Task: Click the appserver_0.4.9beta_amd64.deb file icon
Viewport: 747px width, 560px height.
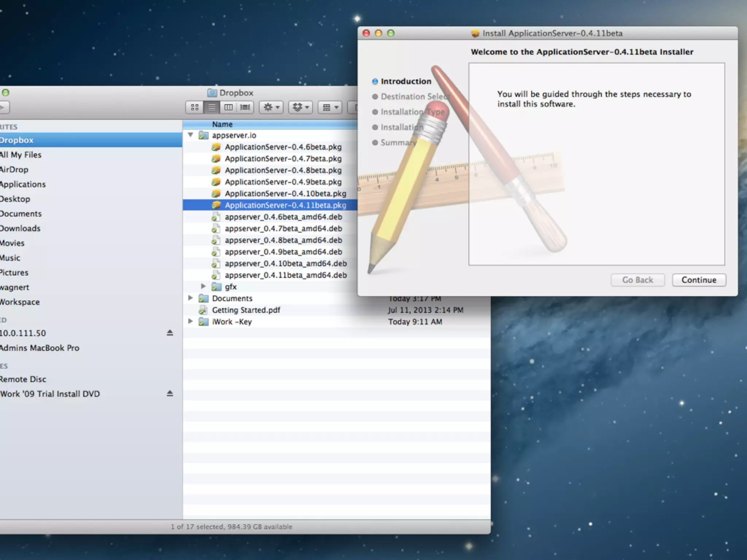Action: click(x=216, y=252)
